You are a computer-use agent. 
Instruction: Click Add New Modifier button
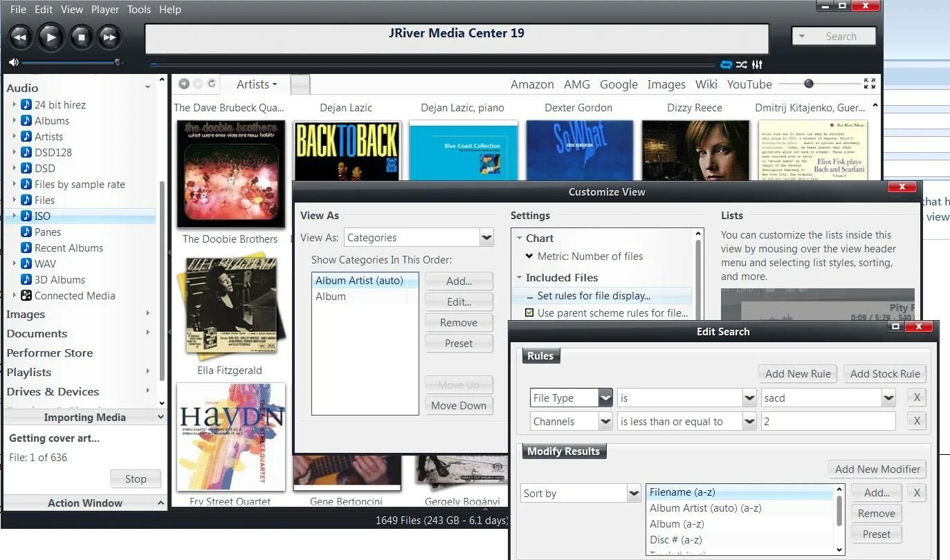pyautogui.click(x=877, y=469)
